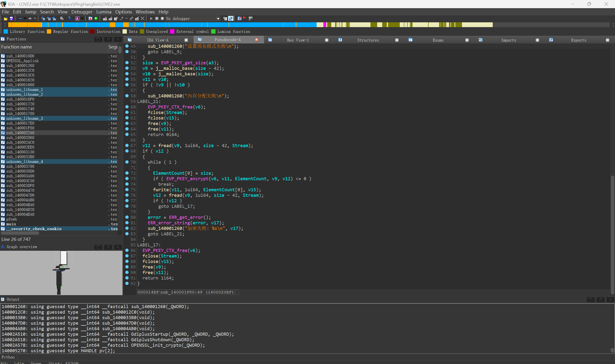Screen dimensions: 615x364
Task: Click the green circle status icon
Action: click(96, 19)
